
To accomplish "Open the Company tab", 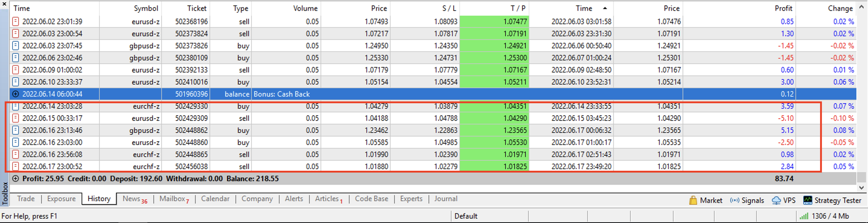I will coord(257,199).
